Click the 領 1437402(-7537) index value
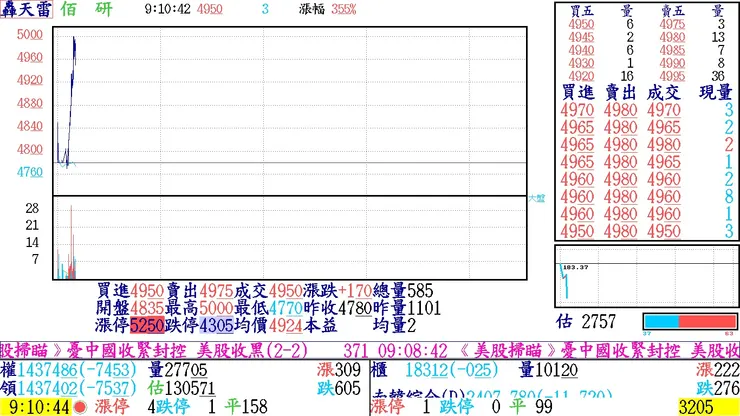Viewport: 740px width, 416px height. pyautogui.click(x=68, y=389)
